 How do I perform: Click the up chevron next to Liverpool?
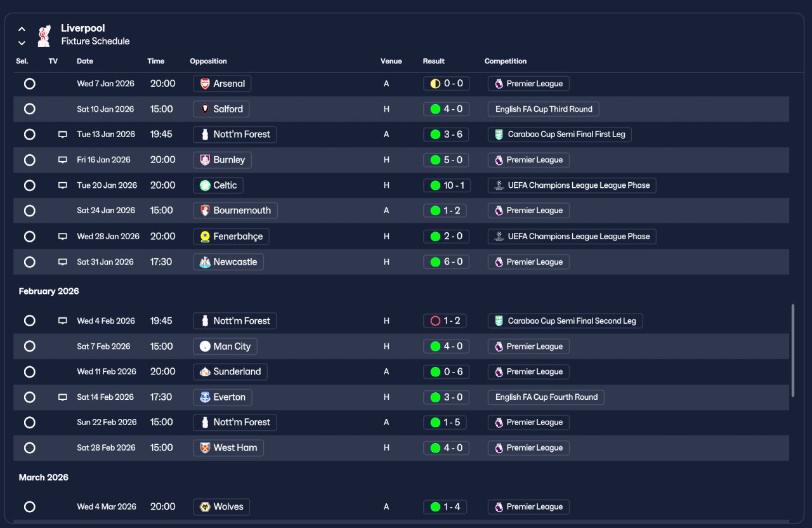pyautogui.click(x=22, y=29)
